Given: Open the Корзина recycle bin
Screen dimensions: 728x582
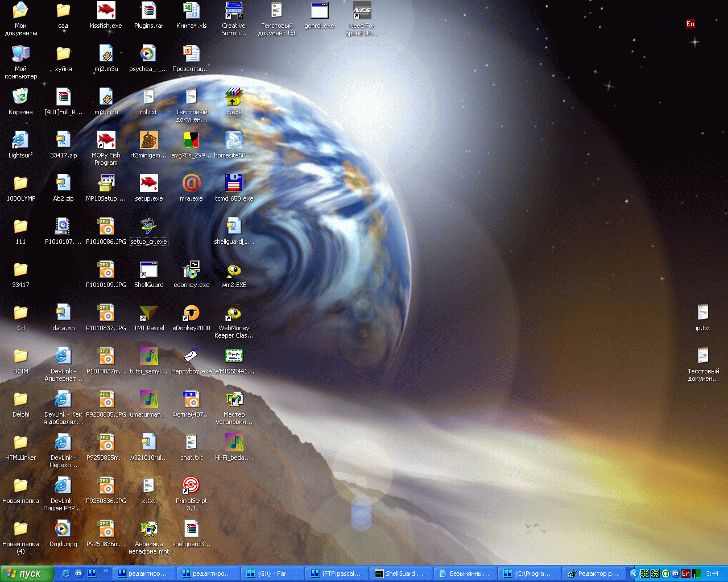Looking at the screenshot, I should (20, 97).
